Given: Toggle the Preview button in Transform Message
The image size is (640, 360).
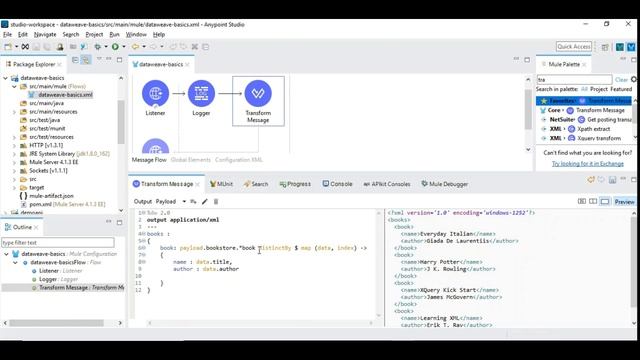Looking at the screenshot, I should (624, 202).
